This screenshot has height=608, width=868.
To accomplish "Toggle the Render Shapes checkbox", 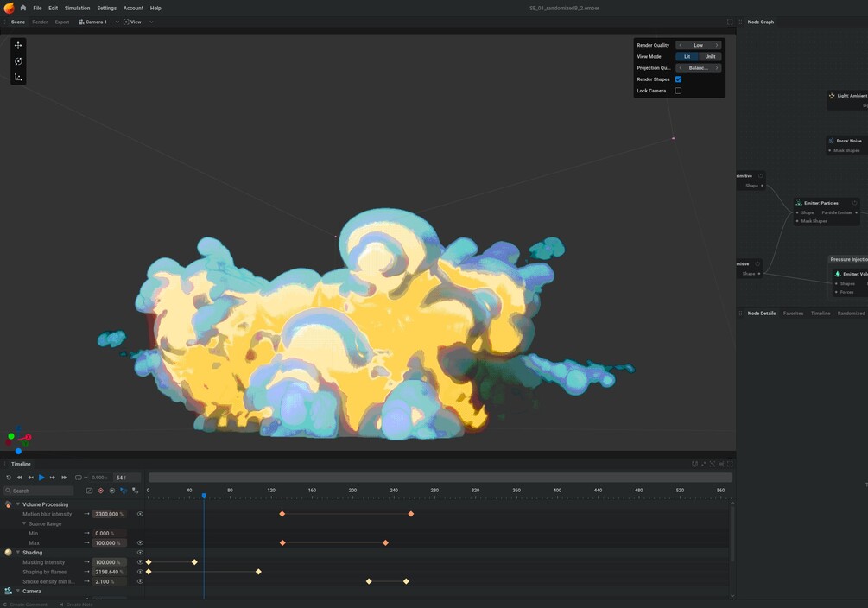I will [x=678, y=79].
